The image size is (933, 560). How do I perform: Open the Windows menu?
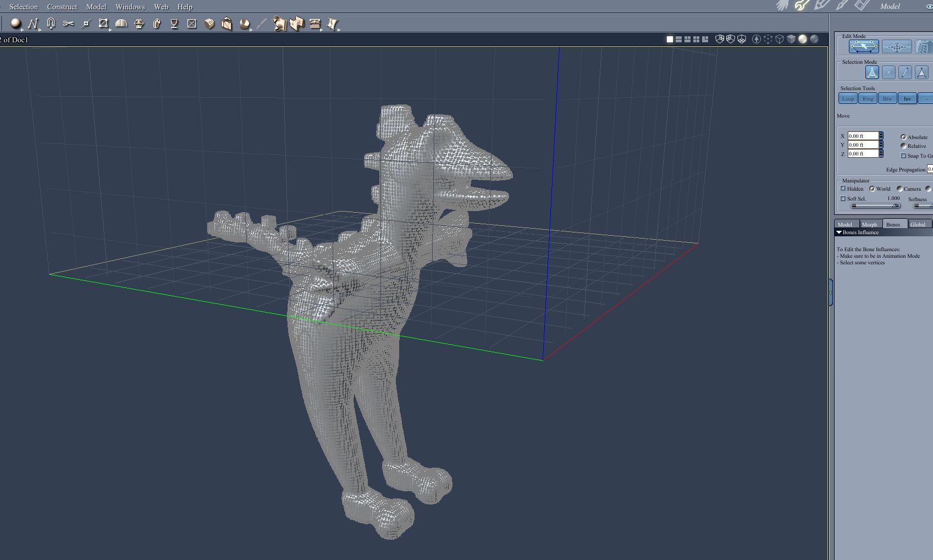(130, 7)
